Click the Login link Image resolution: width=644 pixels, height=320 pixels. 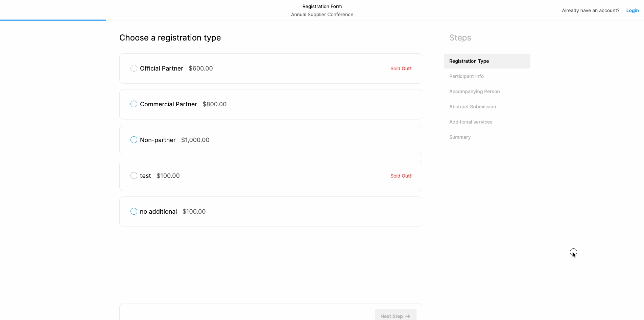pos(632,10)
